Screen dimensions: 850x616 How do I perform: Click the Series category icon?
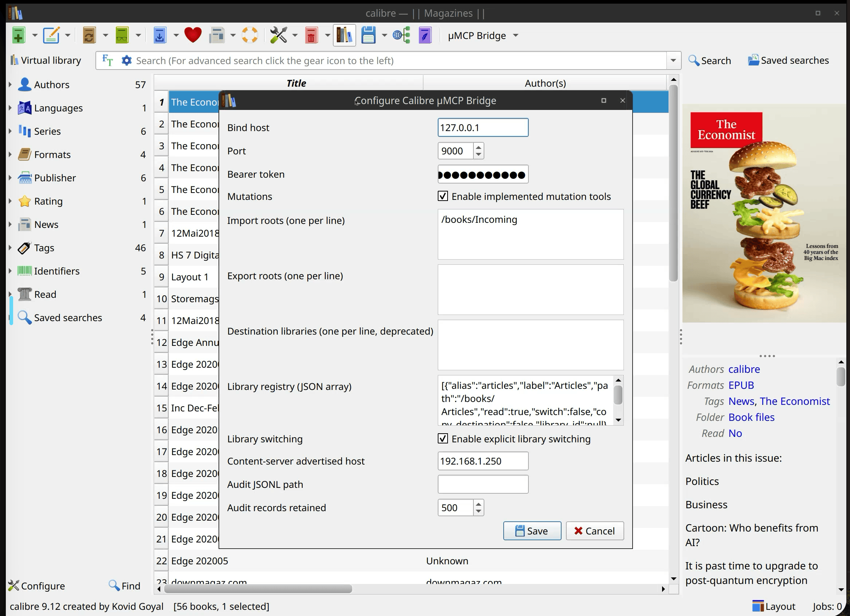[25, 131]
